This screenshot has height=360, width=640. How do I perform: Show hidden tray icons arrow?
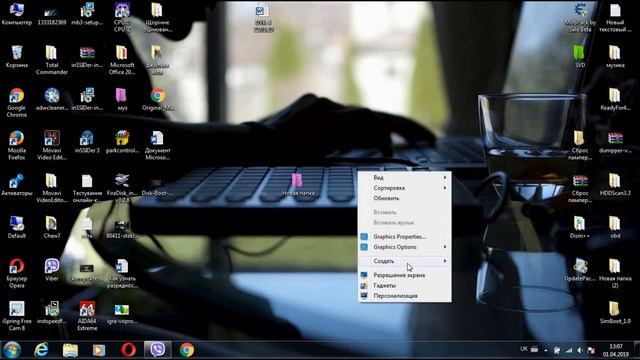coord(545,350)
